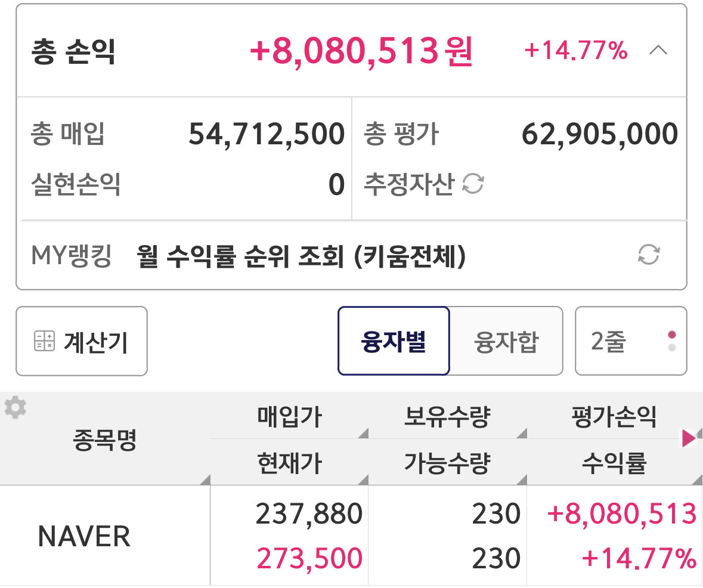This screenshot has height=588, width=703.
Task: Sort holdings by 종목명 column header
Action: pyautogui.click(x=105, y=439)
